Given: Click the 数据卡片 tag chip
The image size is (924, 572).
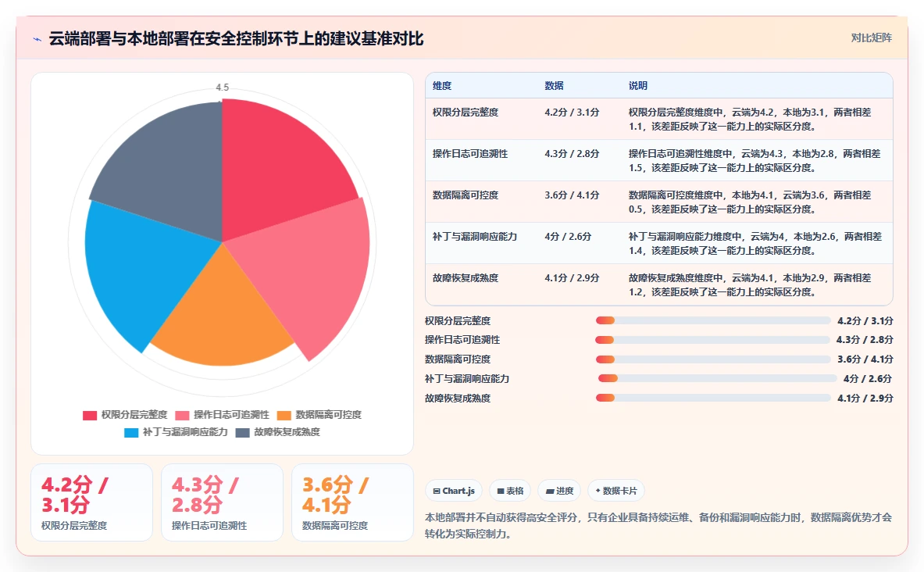Looking at the screenshot, I should 616,491.
